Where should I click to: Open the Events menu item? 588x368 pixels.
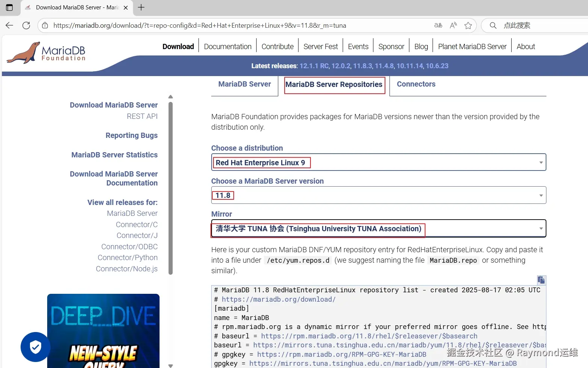tap(358, 46)
